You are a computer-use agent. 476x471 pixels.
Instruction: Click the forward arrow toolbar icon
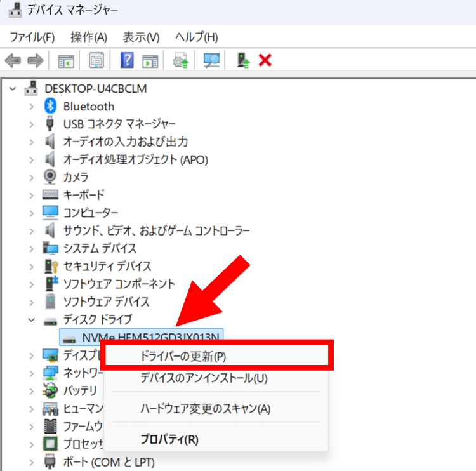pos(35,61)
